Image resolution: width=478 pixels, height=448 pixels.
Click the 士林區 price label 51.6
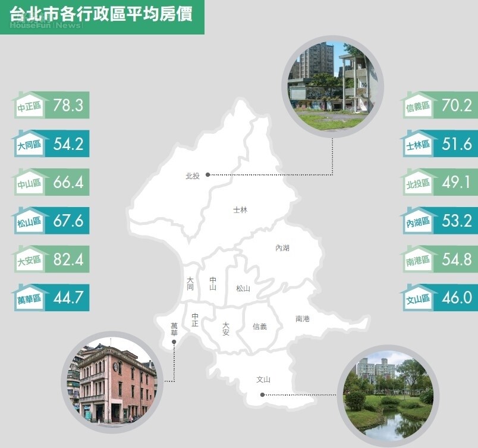[x=457, y=143]
